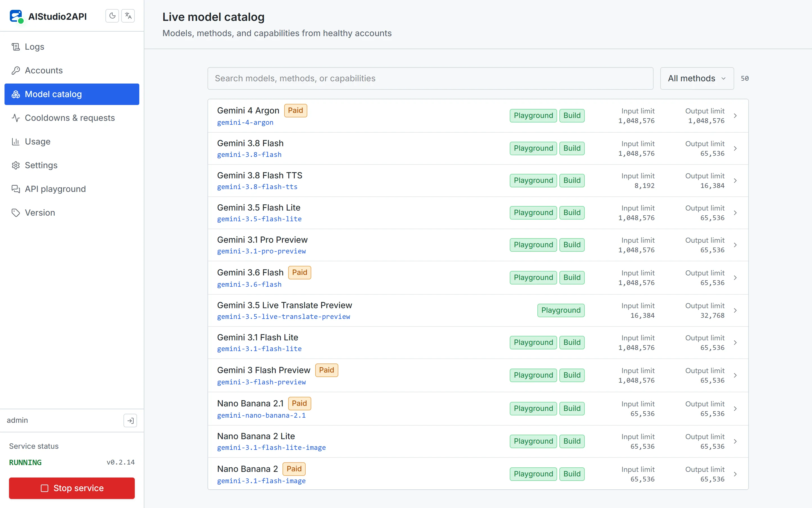Expand the Gemini 3.5 Live Translate chevron
Viewport: 812px width, 508px height.
tap(735, 310)
